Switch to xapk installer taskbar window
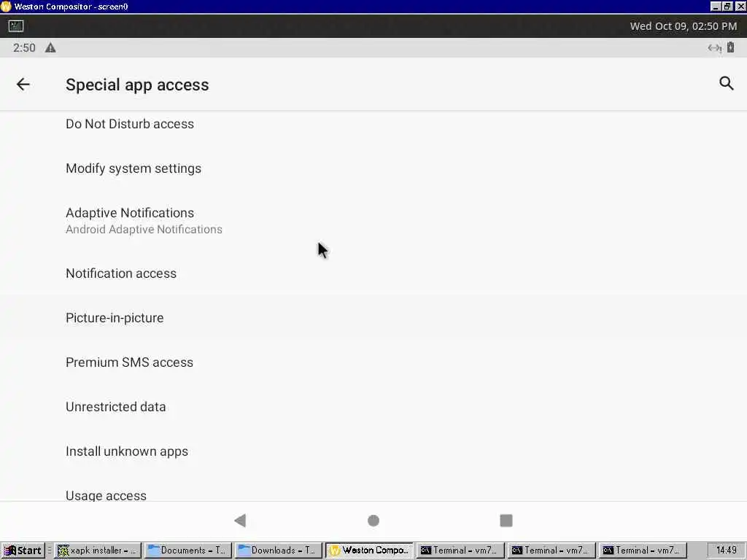 (x=98, y=551)
